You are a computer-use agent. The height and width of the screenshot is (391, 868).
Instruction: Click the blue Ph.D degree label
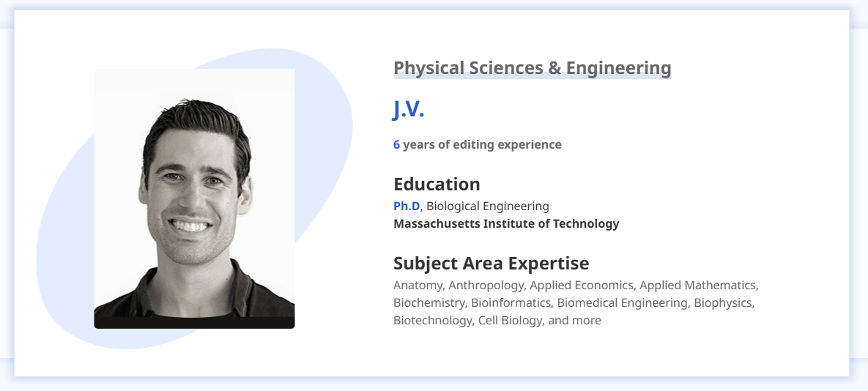click(407, 206)
